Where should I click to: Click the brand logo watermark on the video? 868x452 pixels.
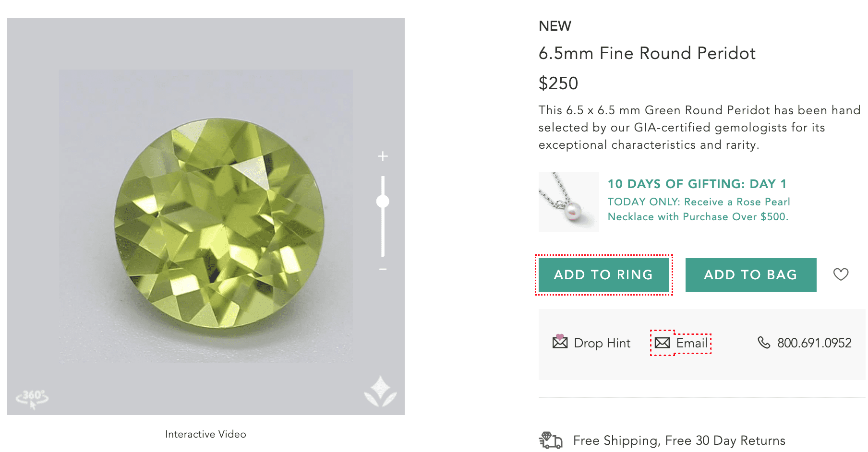380,392
